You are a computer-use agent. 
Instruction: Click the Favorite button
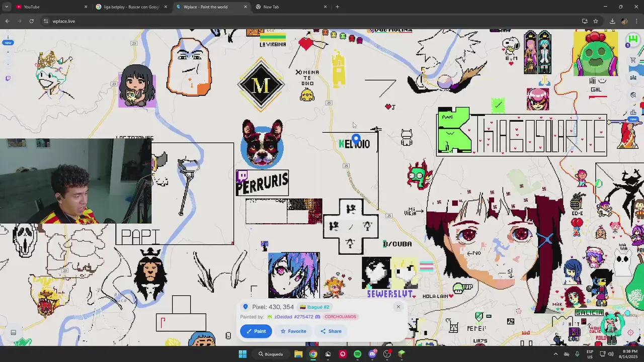[293, 331]
